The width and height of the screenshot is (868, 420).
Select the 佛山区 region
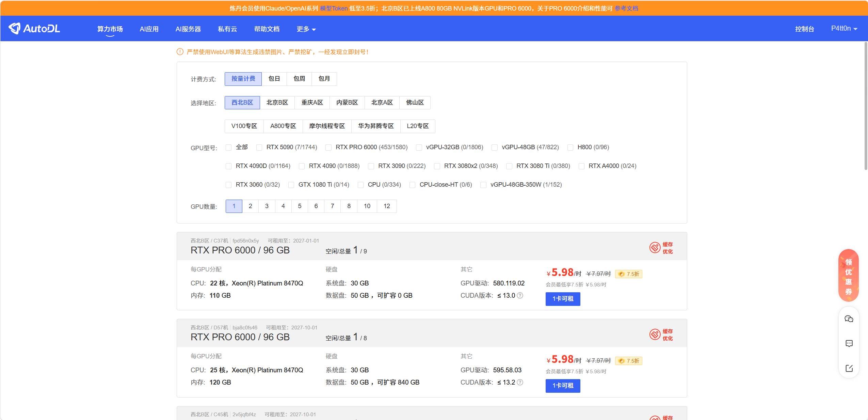415,103
